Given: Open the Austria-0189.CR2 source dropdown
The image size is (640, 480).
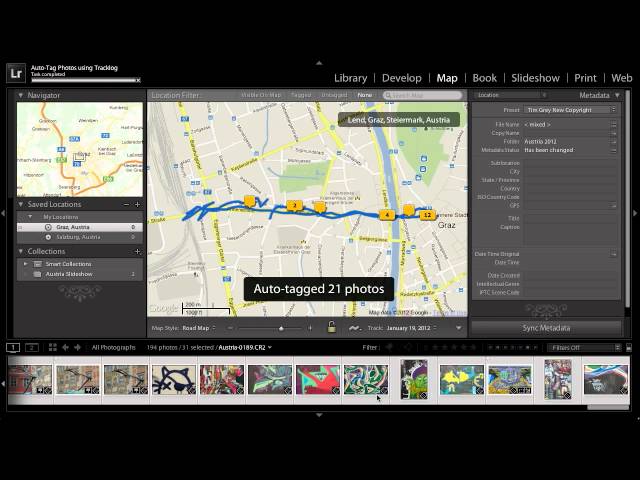Looking at the screenshot, I should click(245, 348).
